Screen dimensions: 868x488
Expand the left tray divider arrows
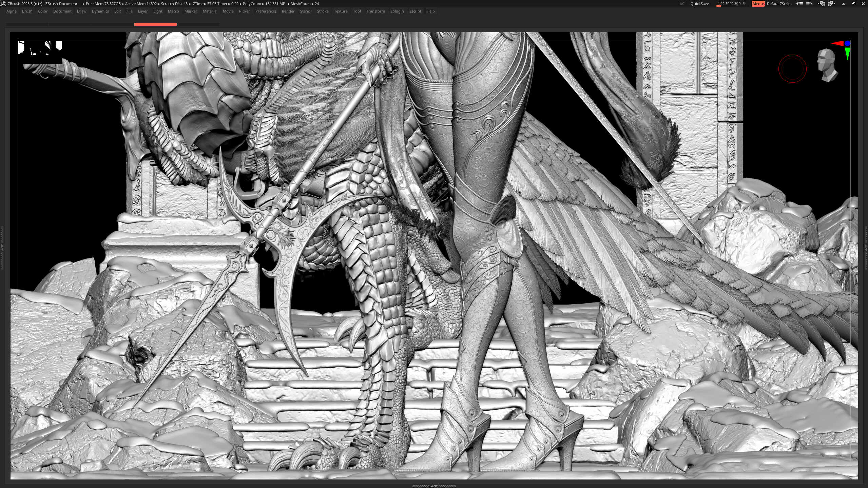[2, 248]
